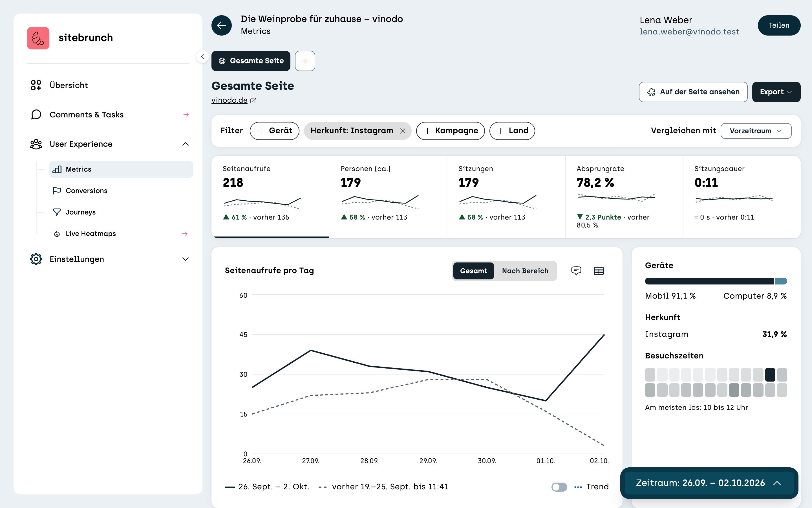Click Auf der Seite ansehen button
The height and width of the screenshot is (508, 812).
click(x=693, y=92)
